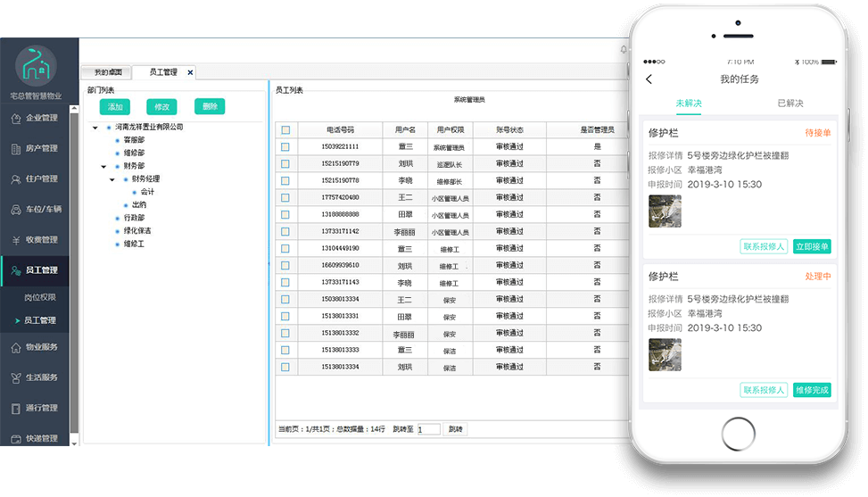Screen dimensions: 868x497
Task: Check the select-all checkbox in table header
Action: [x=285, y=130]
